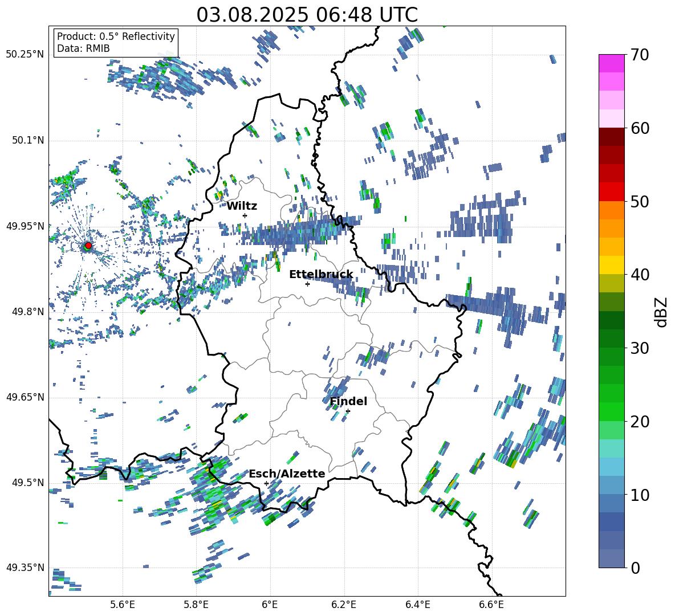Click the 49.5°N latitude label
The image size is (675, 616).
[x=27, y=482]
